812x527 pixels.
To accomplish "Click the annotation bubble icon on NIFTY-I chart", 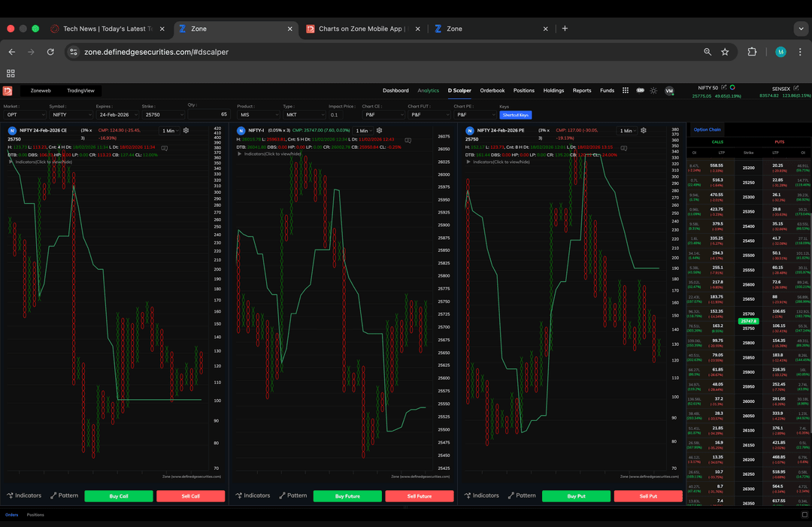I will pos(408,141).
